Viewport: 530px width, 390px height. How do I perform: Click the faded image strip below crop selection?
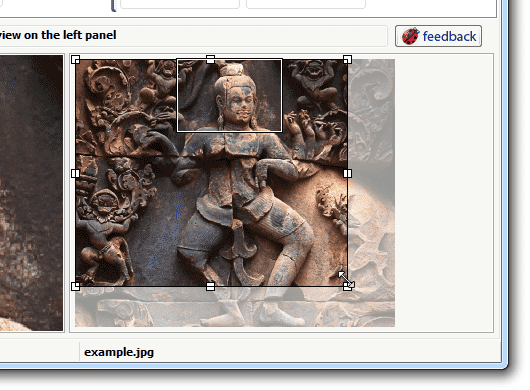pyautogui.click(x=235, y=307)
